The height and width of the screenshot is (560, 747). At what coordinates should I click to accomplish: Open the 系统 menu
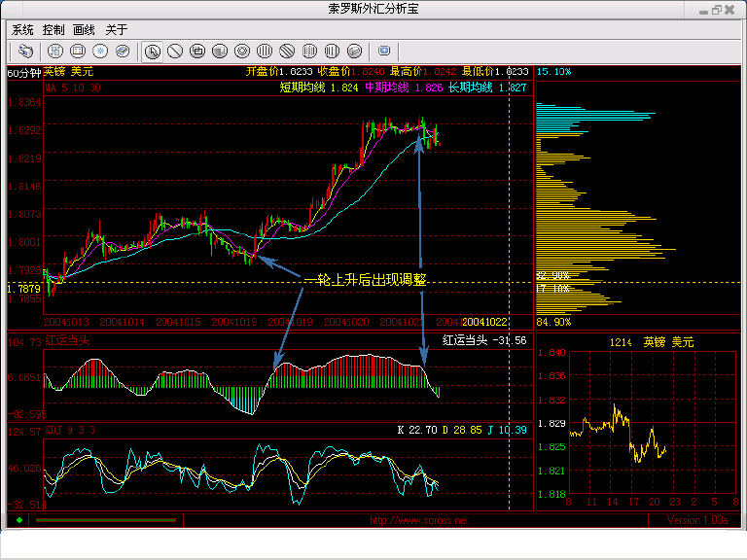click(21, 29)
